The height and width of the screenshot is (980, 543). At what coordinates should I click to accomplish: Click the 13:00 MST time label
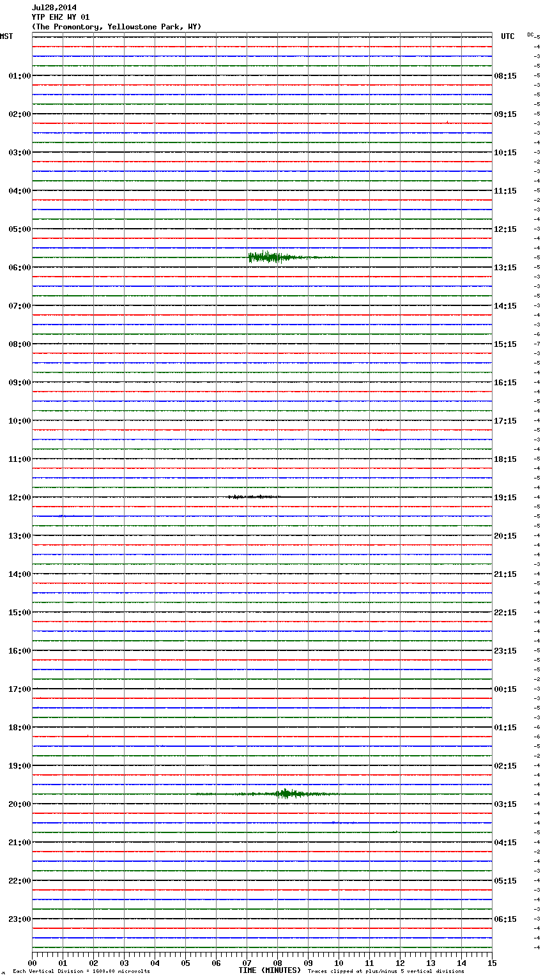coord(20,536)
